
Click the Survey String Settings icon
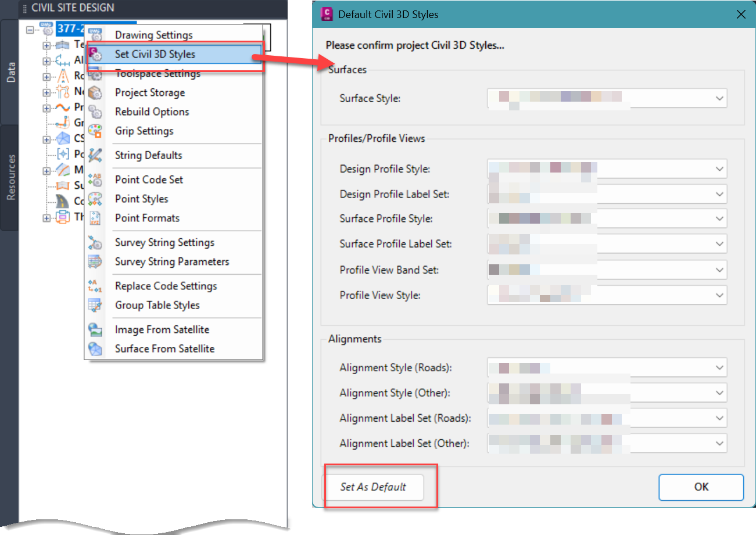pyautogui.click(x=95, y=242)
